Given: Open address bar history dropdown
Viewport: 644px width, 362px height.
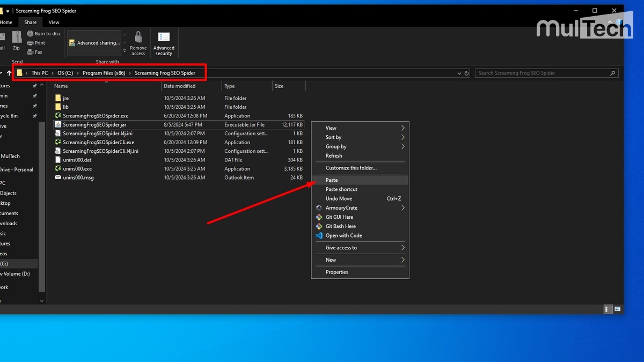Looking at the screenshot, I should point(459,73).
